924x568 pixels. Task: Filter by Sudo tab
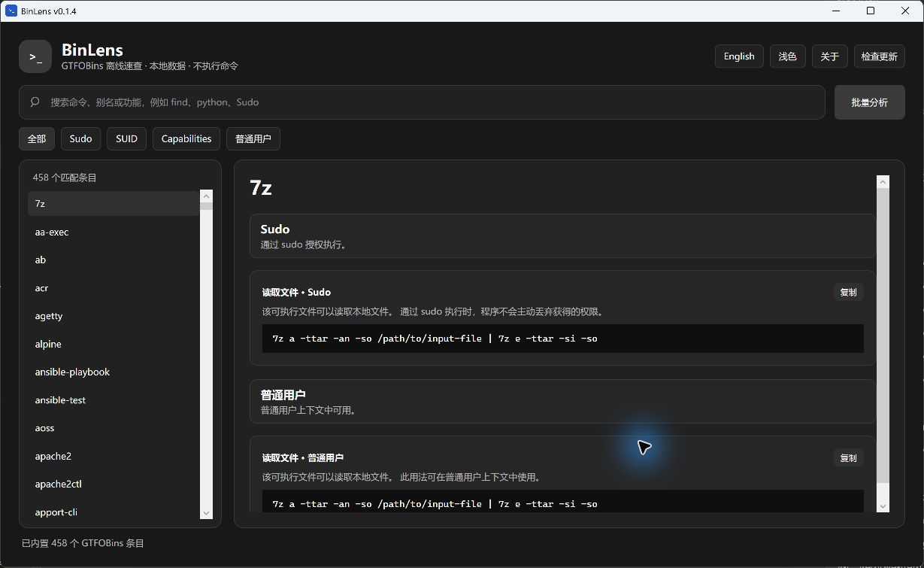[80, 138]
